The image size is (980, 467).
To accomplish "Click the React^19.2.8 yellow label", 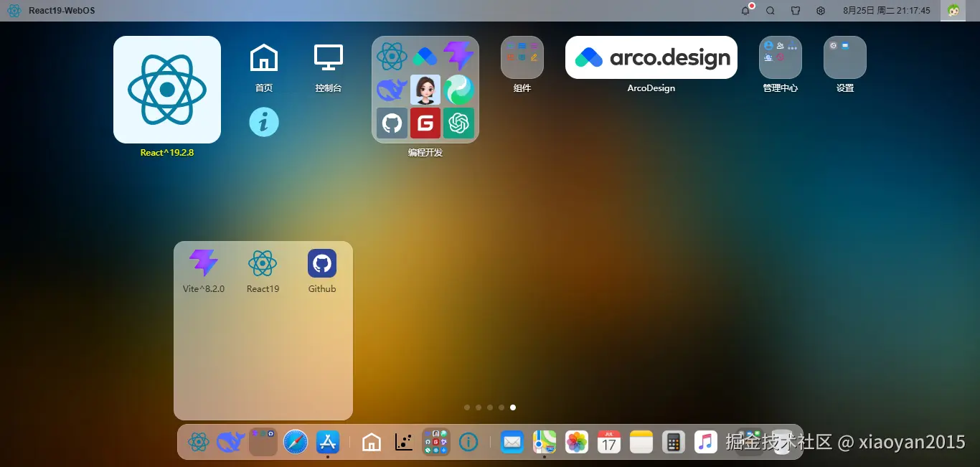I will pyautogui.click(x=167, y=153).
